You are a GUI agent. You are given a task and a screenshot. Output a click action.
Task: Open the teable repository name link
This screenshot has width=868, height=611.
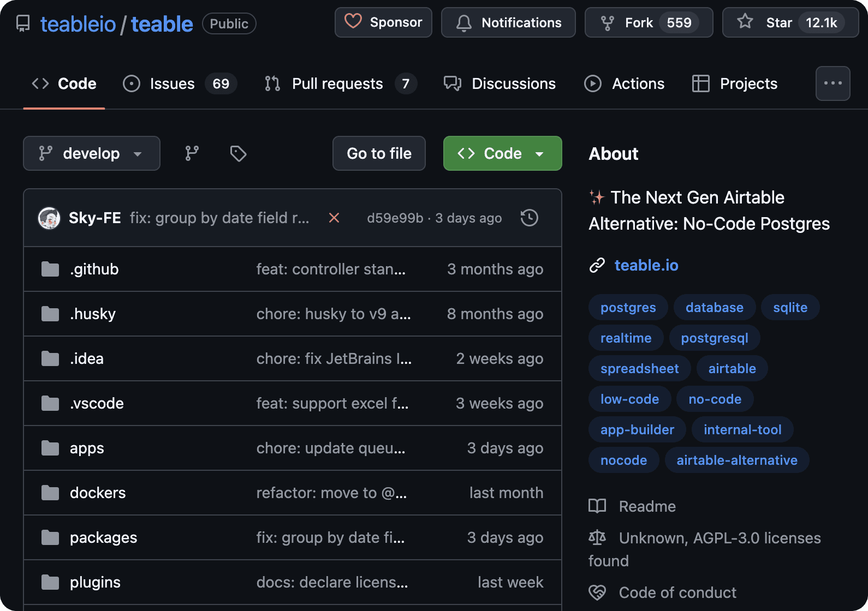pos(162,24)
